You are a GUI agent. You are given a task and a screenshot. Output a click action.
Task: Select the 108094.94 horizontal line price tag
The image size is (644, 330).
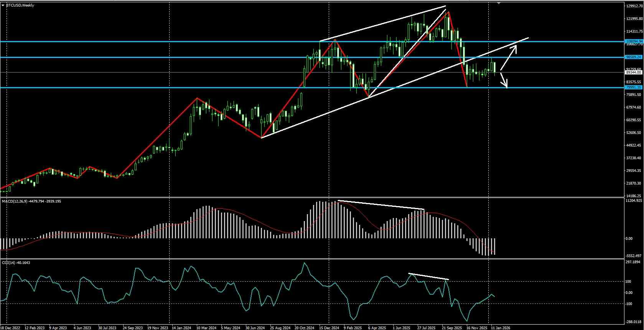click(634, 41)
